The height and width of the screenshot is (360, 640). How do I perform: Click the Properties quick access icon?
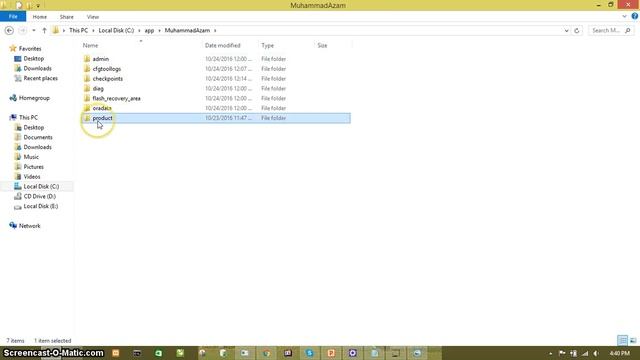coord(19,5)
